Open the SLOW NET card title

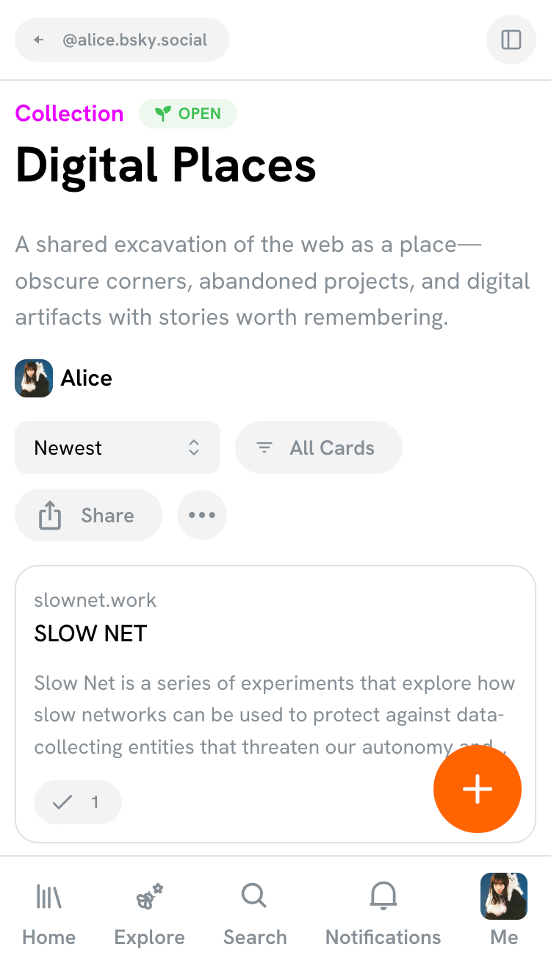[90, 633]
